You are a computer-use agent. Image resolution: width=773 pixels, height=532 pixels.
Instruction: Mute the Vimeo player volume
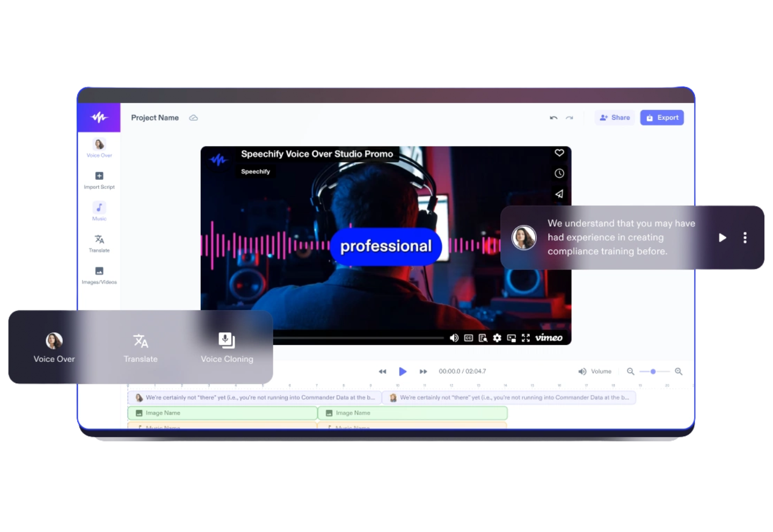coord(454,338)
